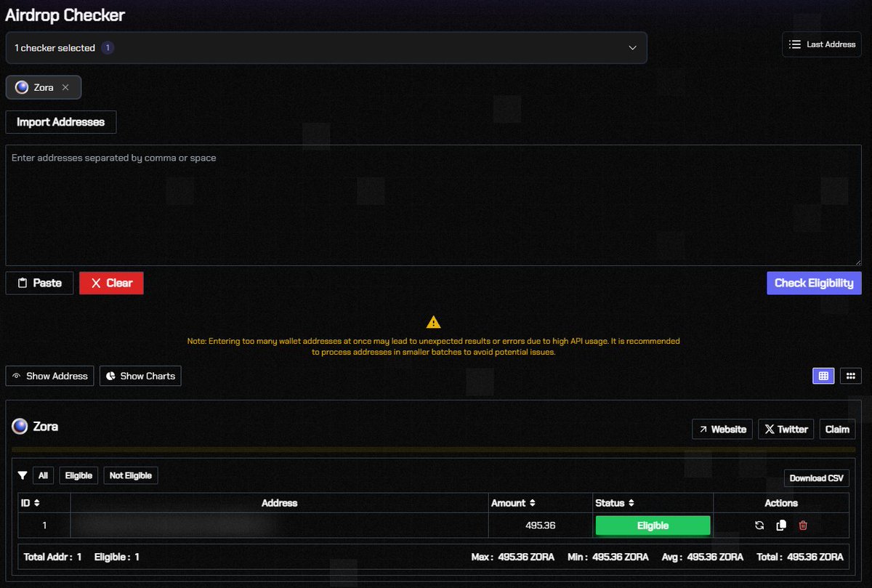This screenshot has height=588, width=872.
Task: Filter results by Eligible only
Action: point(78,475)
